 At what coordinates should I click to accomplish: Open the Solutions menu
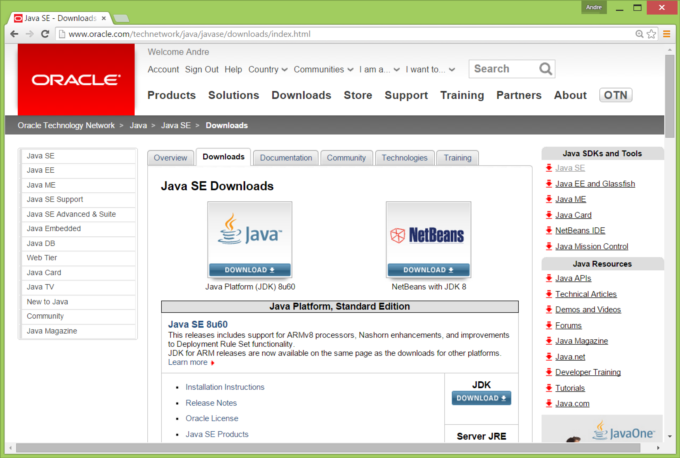coord(233,95)
